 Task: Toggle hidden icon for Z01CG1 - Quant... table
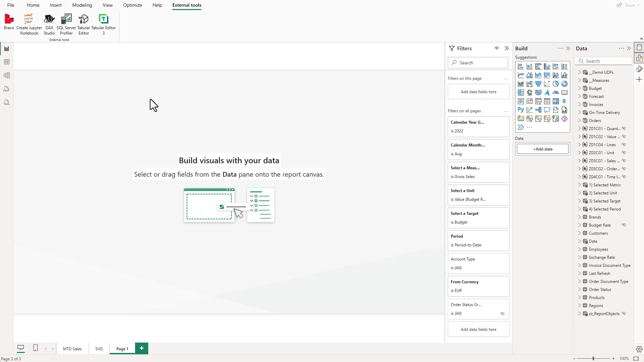[x=624, y=129]
